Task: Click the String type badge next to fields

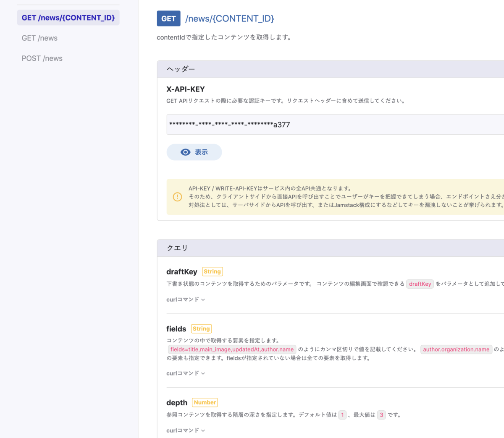Action: pos(201,328)
